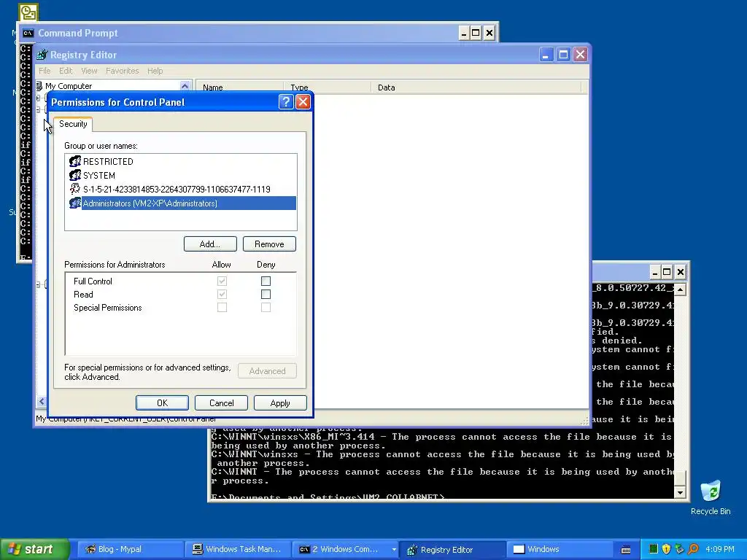Confirm permissions with OK
Viewport: 747px width, 560px height.
click(x=162, y=402)
